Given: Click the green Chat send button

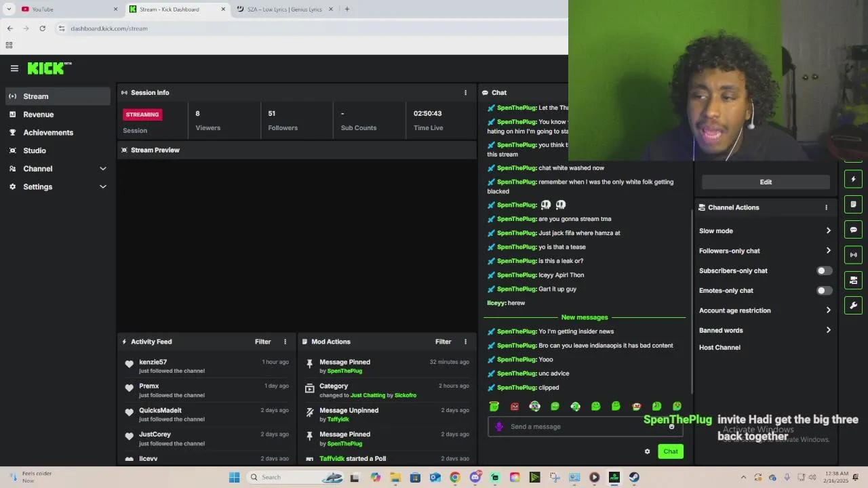Looking at the screenshot, I should [670, 451].
